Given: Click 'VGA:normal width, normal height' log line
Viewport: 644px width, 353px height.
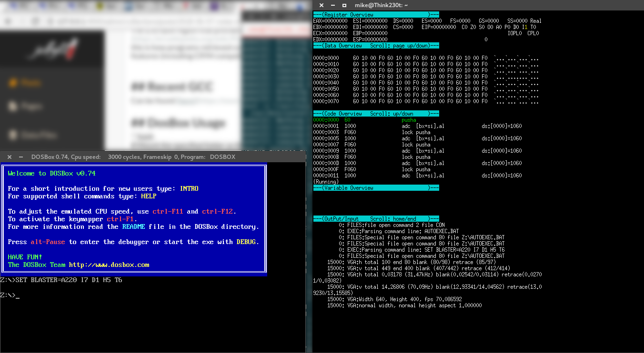Looking at the screenshot, I should [x=404, y=305].
